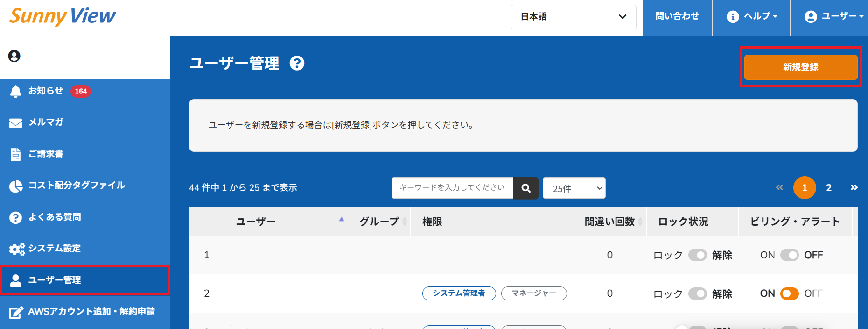The image size is (868, 329).
Task: Click the コスト配分タグファイル pie chart icon
Action: pos(16,186)
